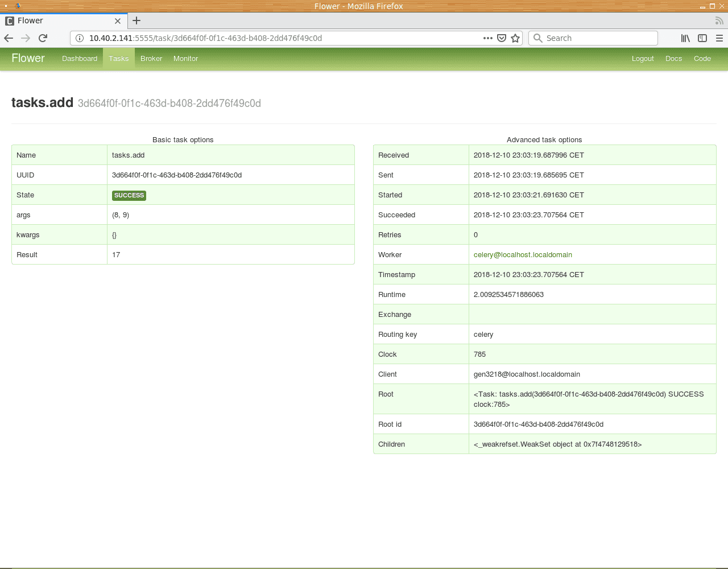The image size is (728, 569).
Task: Log out via the Logout link
Action: click(x=643, y=59)
